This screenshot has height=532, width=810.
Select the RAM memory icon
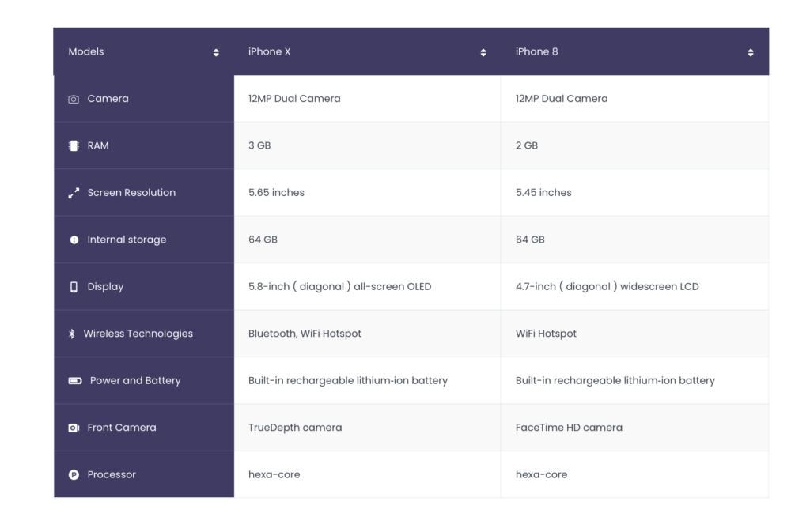(74, 145)
